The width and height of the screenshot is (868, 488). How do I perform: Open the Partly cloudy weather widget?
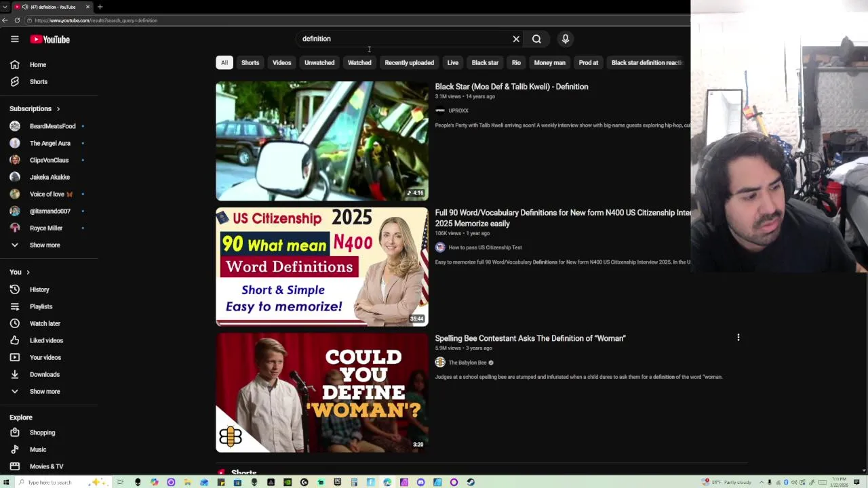[727, 482]
